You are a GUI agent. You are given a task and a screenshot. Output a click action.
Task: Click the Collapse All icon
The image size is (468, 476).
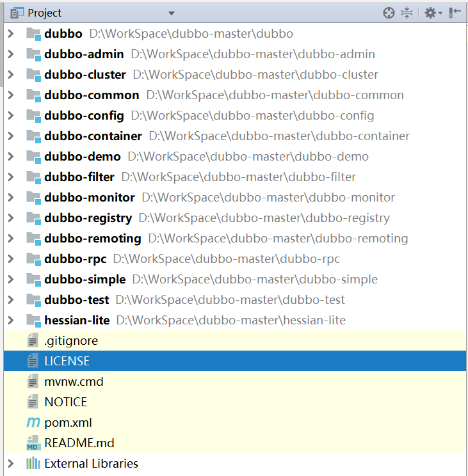[407, 13]
